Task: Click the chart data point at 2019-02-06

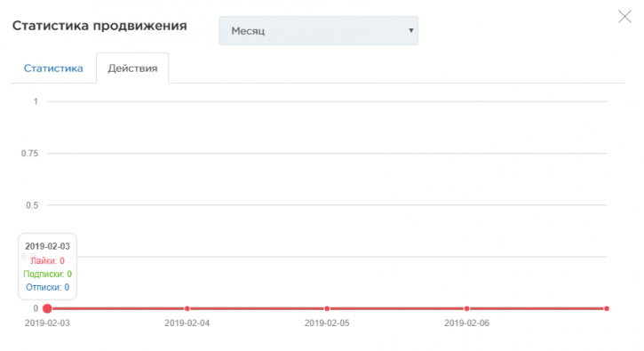Action: [x=466, y=308]
